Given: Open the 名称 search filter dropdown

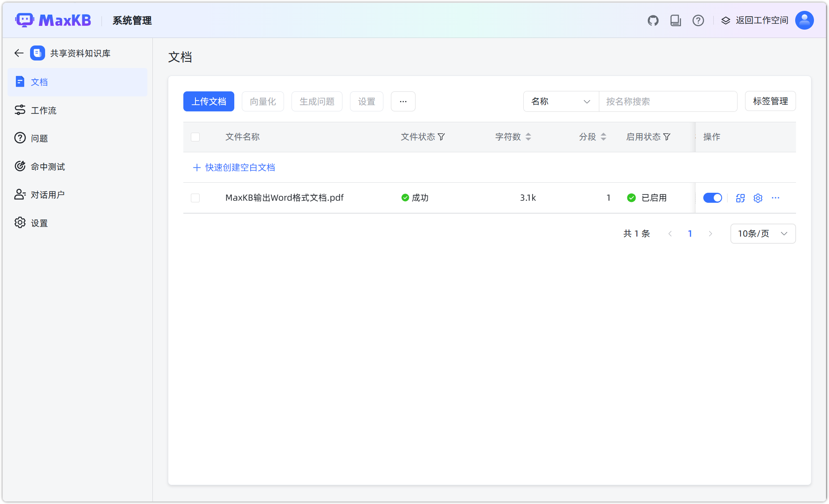Looking at the screenshot, I should coord(561,101).
